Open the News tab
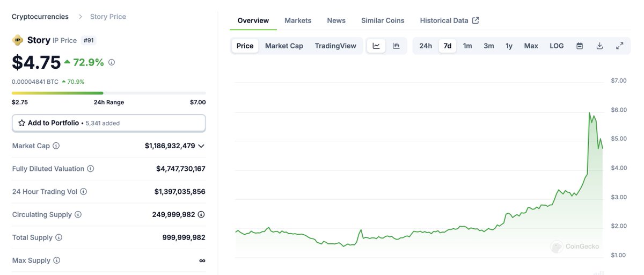This screenshot has height=275, width=644. [x=336, y=20]
